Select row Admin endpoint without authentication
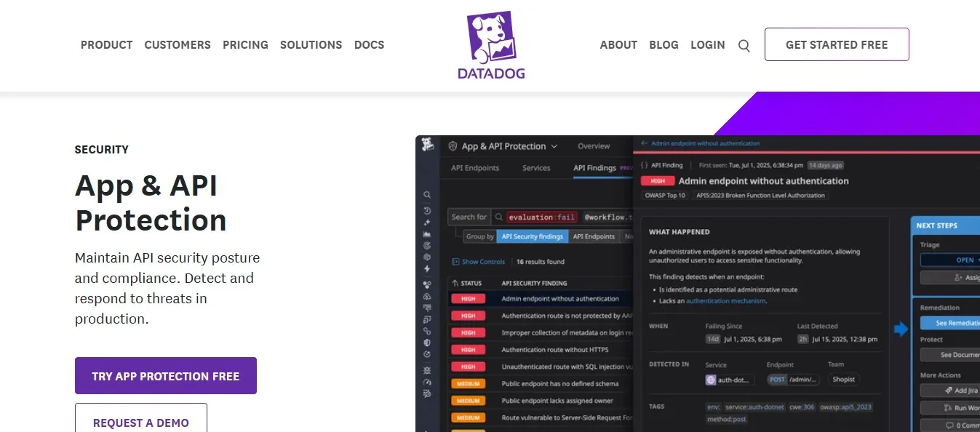Image resolution: width=980 pixels, height=432 pixels. click(x=541, y=298)
